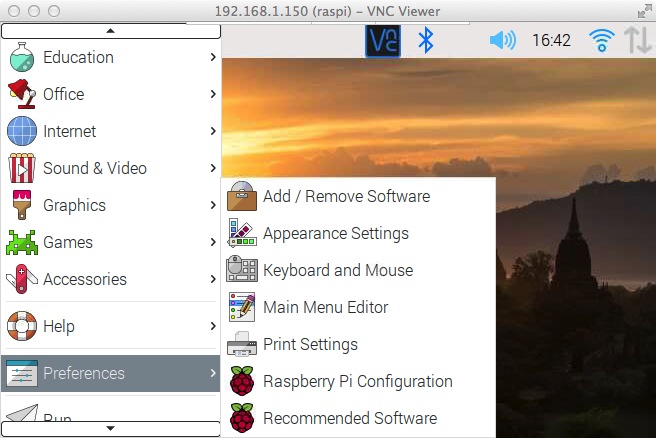656x438 pixels.
Task: Open Keyboard and Mouse settings
Action: click(337, 270)
